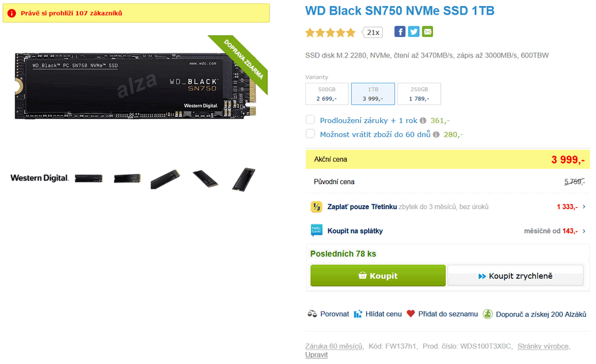Send product by email icon
596x364 pixels.
click(428, 32)
